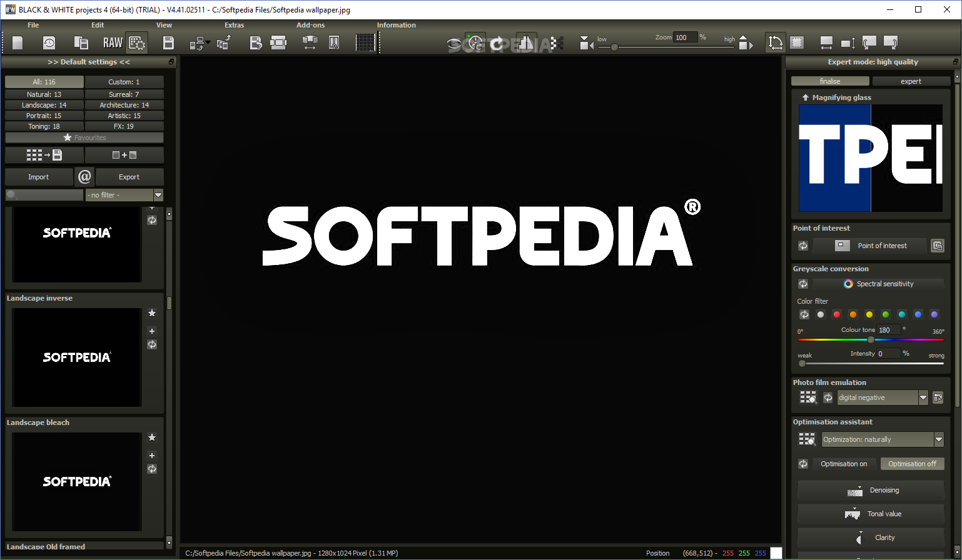Reset the Point of interest setting
Image resolution: width=962 pixels, height=560 pixels.
[x=803, y=246]
